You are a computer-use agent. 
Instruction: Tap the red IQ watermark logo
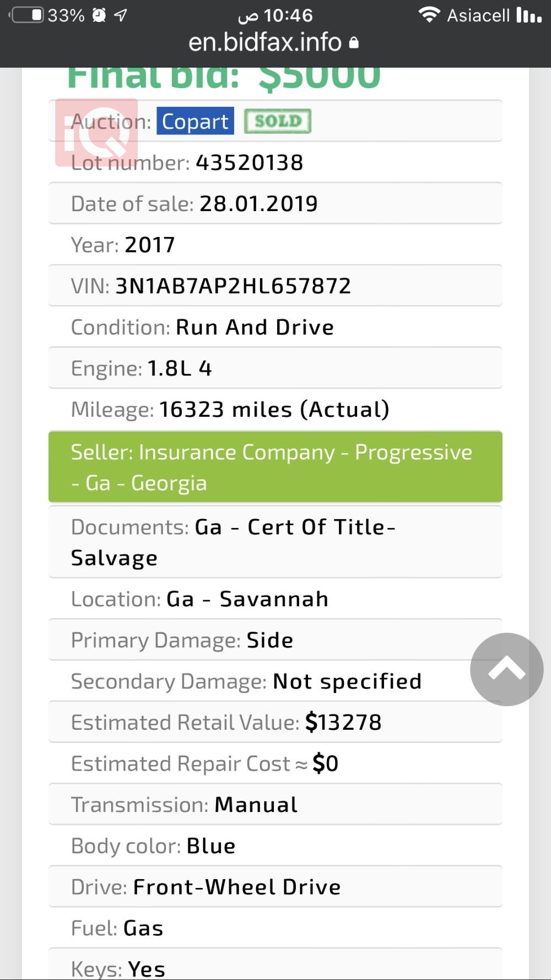[96, 132]
